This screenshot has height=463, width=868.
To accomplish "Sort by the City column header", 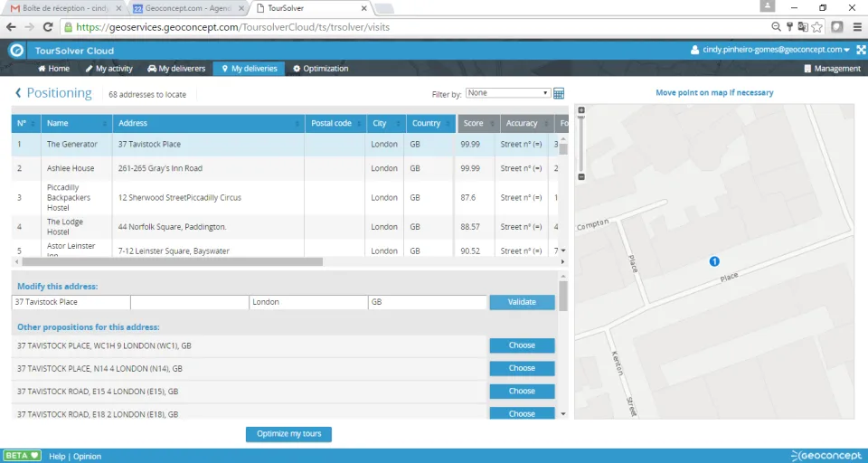I will [x=386, y=124].
